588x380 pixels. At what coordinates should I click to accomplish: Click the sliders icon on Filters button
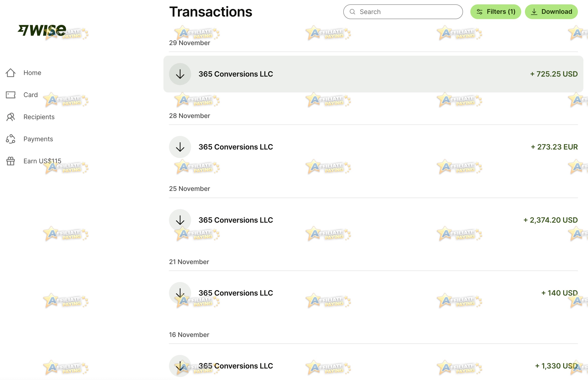(479, 12)
